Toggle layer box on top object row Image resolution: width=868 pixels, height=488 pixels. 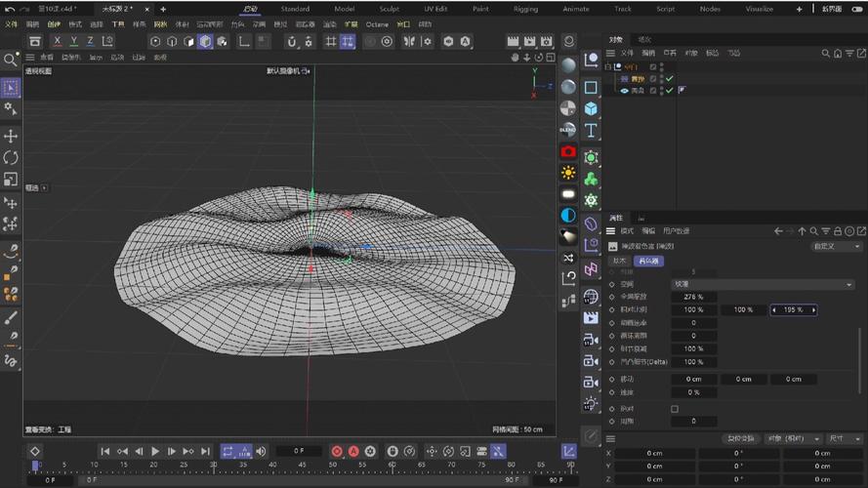pyautogui.click(x=653, y=67)
